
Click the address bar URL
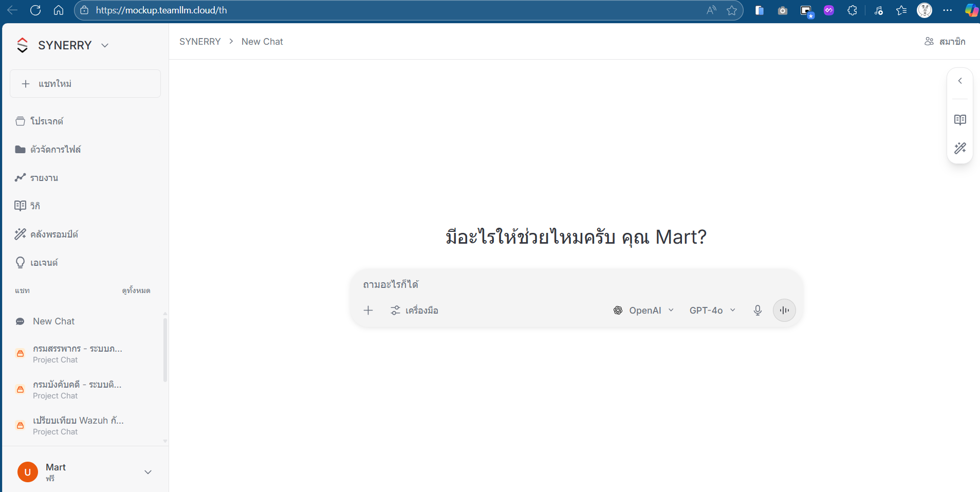pos(161,10)
